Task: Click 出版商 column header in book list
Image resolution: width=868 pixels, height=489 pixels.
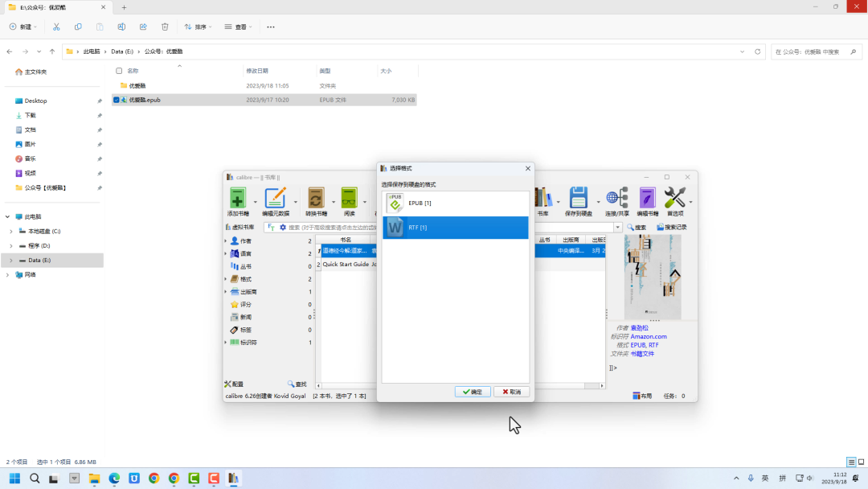Action: pos(570,240)
